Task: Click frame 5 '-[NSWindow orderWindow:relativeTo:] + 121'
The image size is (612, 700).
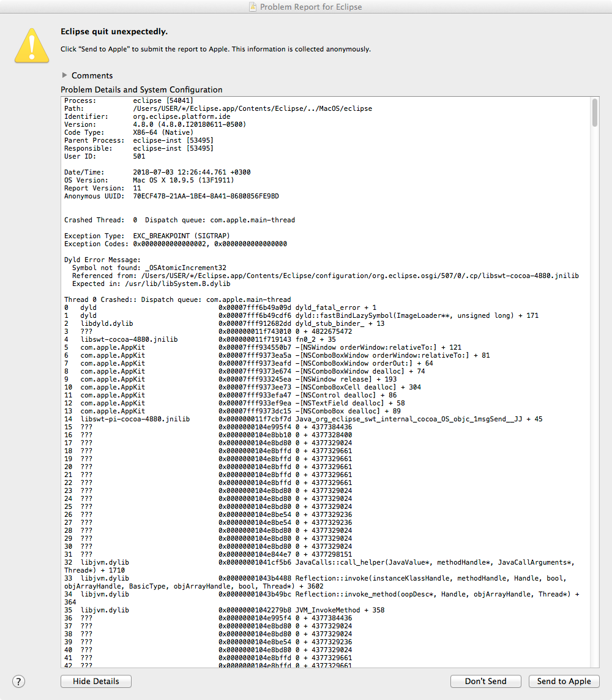Action: coord(263,348)
